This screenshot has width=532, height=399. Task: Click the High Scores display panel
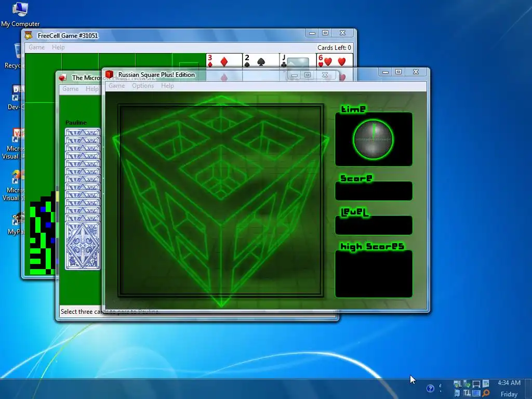[374, 274]
